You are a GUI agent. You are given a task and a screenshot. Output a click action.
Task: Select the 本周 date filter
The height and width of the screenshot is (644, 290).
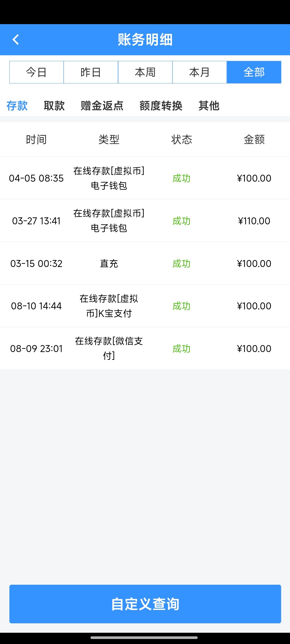pos(145,72)
